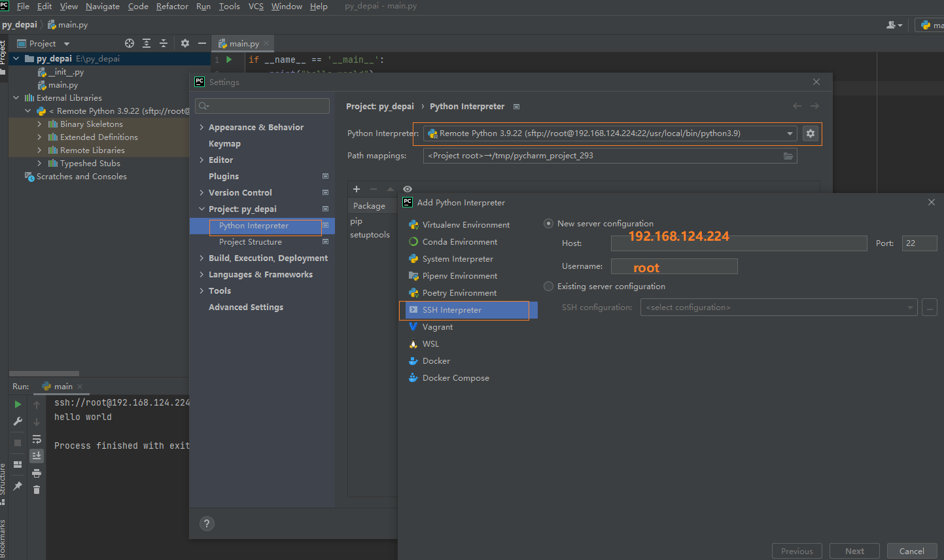Select Existing server configuration radio button

pos(549,287)
